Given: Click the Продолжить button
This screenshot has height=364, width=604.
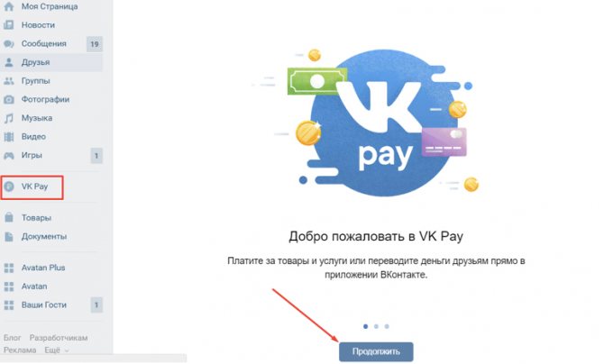Looking at the screenshot, I should (x=376, y=351).
